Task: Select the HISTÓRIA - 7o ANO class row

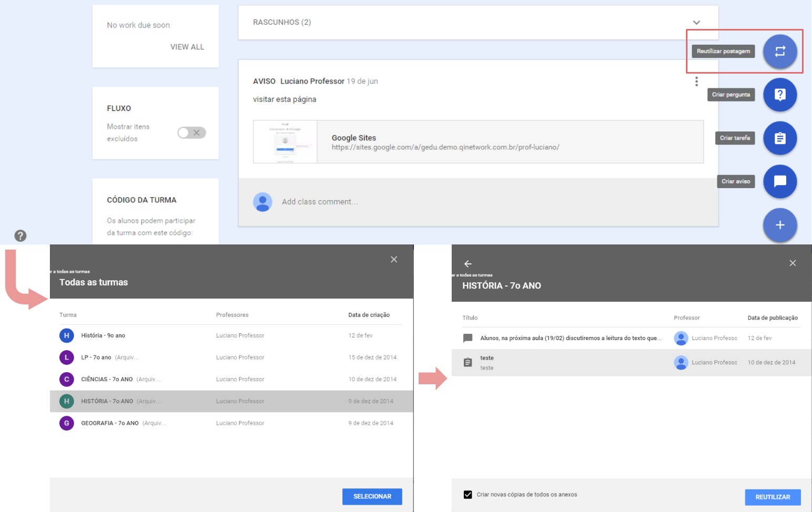Action: click(x=231, y=401)
